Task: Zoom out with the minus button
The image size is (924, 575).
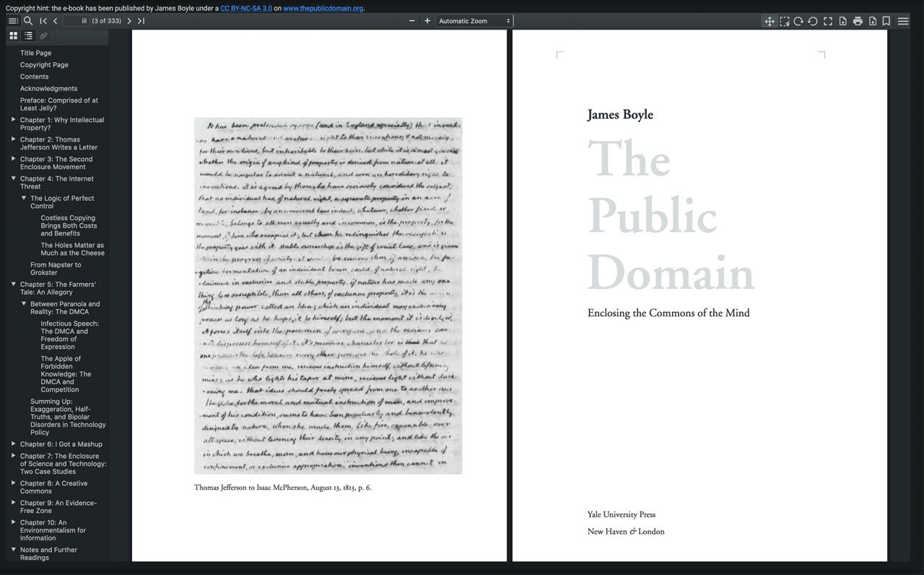Action: [412, 21]
